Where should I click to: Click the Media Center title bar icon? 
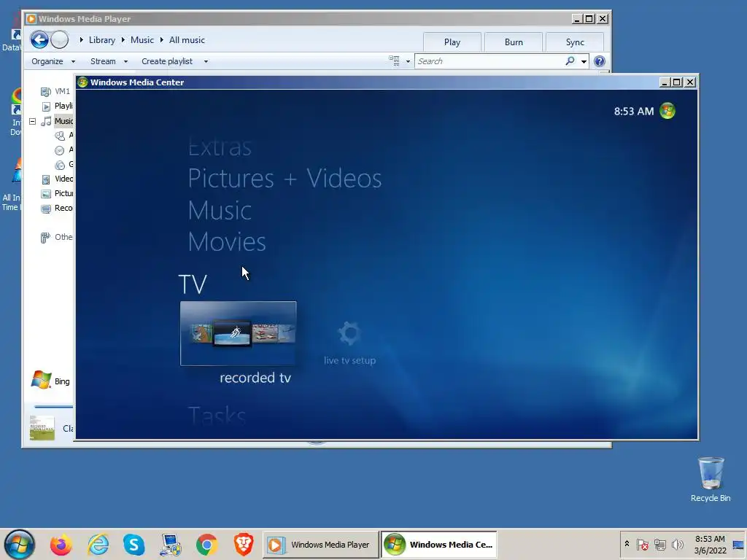tap(82, 82)
